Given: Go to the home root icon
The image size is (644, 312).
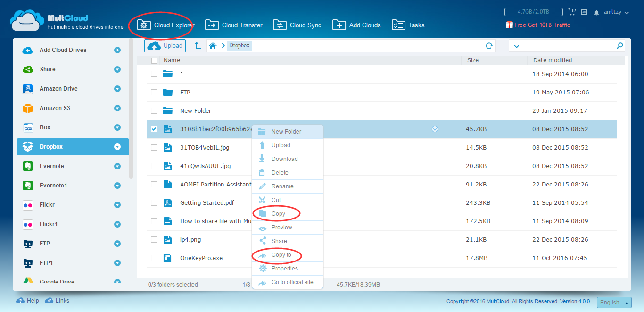Looking at the screenshot, I should [x=213, y=45].
